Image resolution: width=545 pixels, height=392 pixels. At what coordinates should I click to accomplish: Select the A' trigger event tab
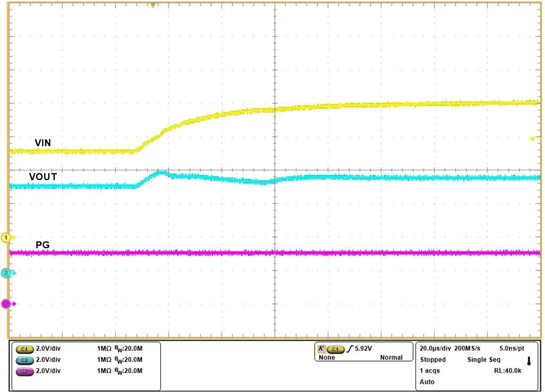point(322,349)
